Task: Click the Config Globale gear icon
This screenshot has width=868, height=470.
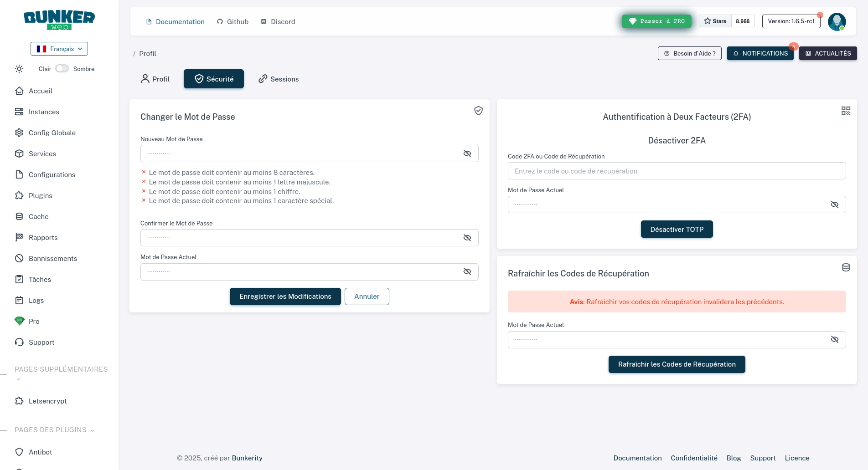Action: point(19,133)
